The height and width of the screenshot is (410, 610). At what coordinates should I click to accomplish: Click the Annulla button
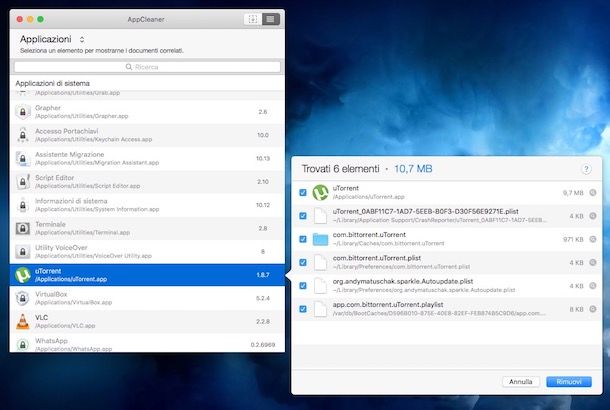[521, 382]
